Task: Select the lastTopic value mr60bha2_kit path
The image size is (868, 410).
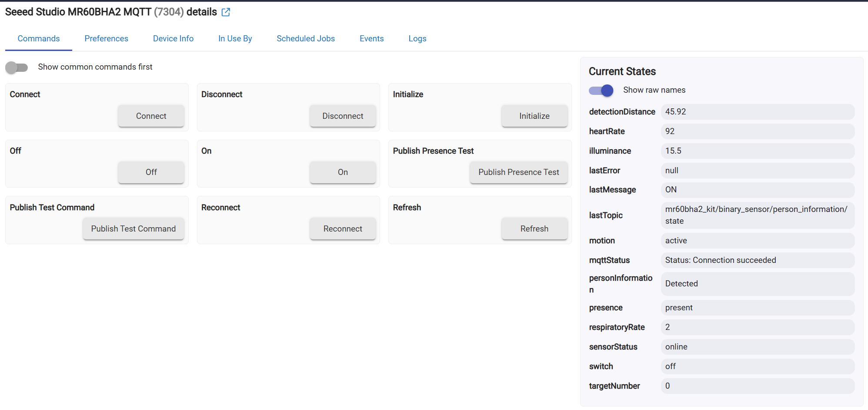Action: point(758,215)
